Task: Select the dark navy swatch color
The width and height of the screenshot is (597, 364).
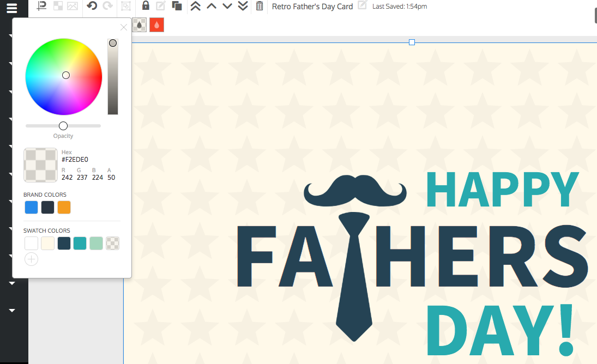Action: pyautogui.click(x=64, y=243)
